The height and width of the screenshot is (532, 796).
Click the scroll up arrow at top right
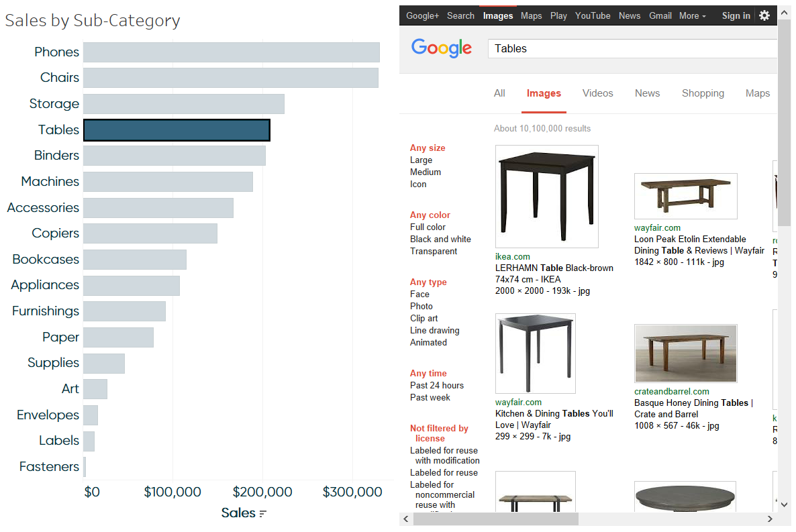(785, 13)
